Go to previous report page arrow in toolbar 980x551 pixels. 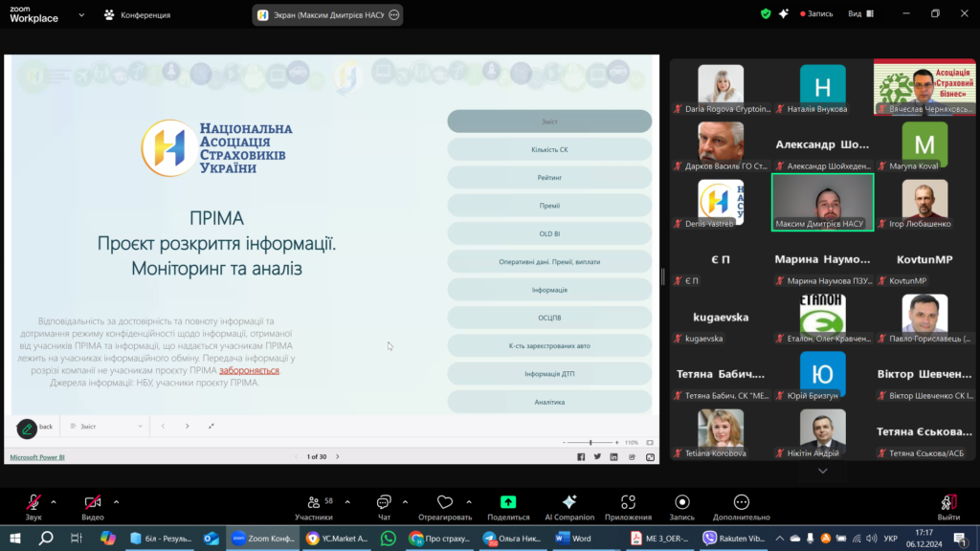(x=163, y=427)
